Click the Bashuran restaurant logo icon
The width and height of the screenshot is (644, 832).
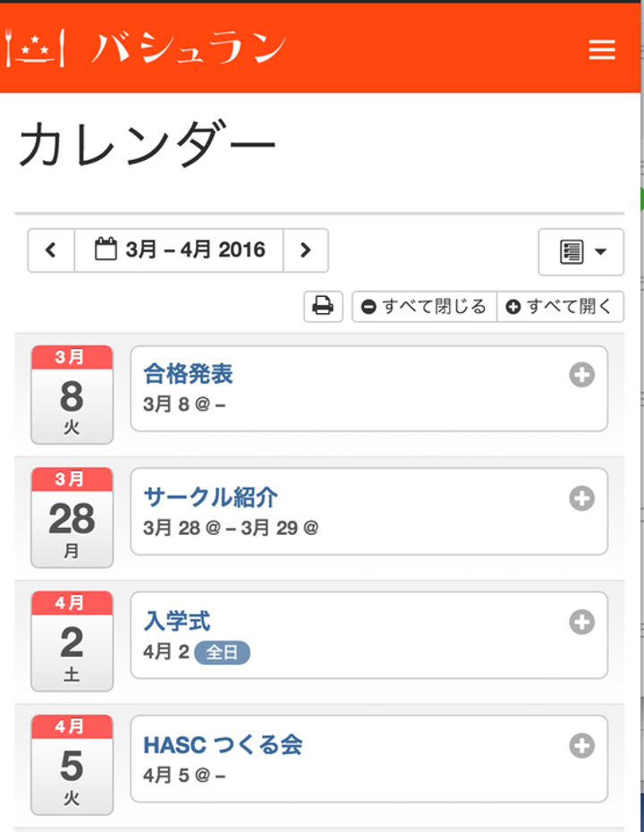36,48
